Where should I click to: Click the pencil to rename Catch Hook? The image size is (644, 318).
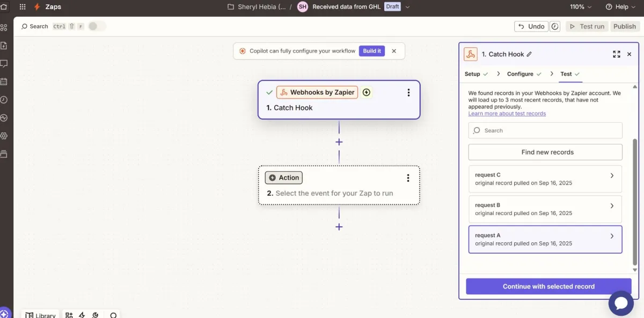529,54
